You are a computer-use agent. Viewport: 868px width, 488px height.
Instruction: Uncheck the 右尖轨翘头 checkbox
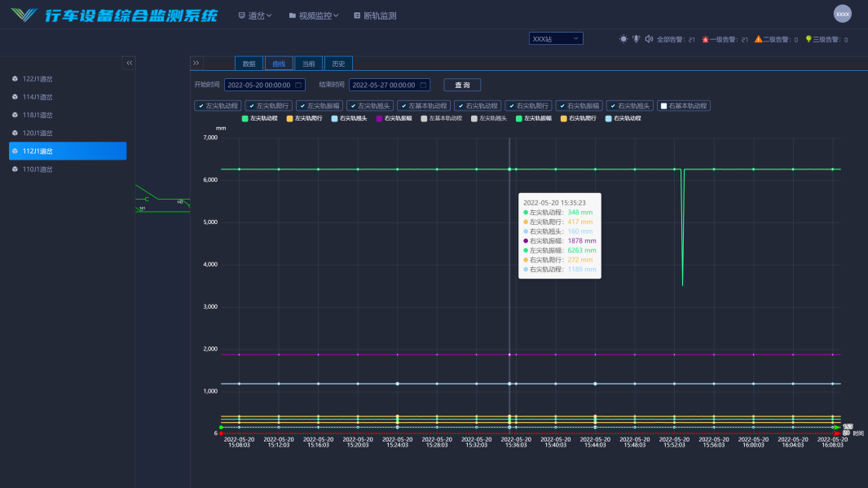[x=613, y=106]
